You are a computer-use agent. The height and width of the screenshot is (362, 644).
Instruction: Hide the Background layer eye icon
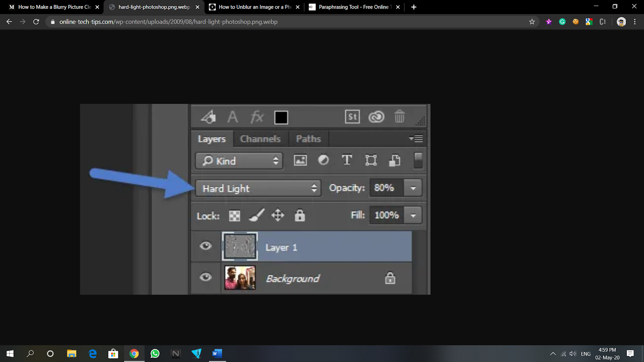[206, 277]
